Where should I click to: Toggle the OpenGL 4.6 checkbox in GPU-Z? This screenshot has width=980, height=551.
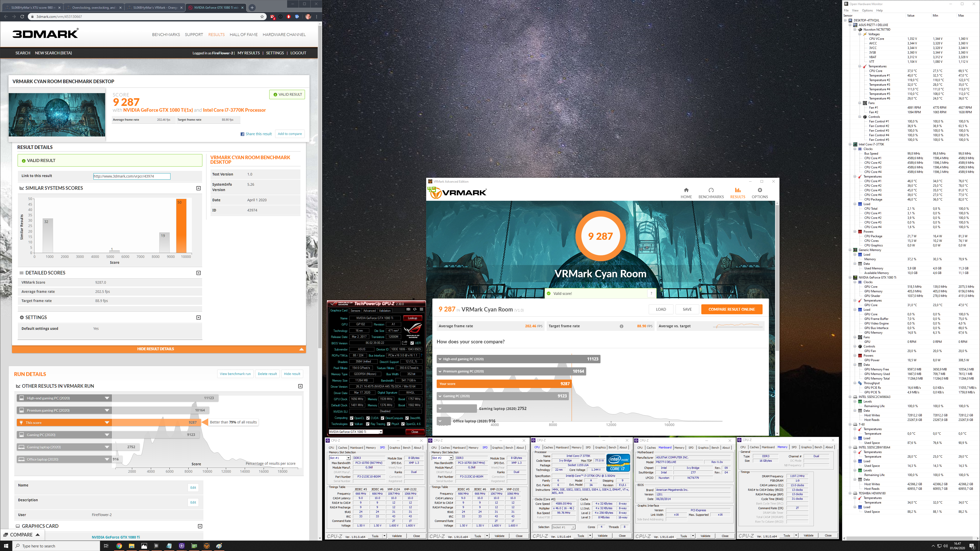point(402,424)
